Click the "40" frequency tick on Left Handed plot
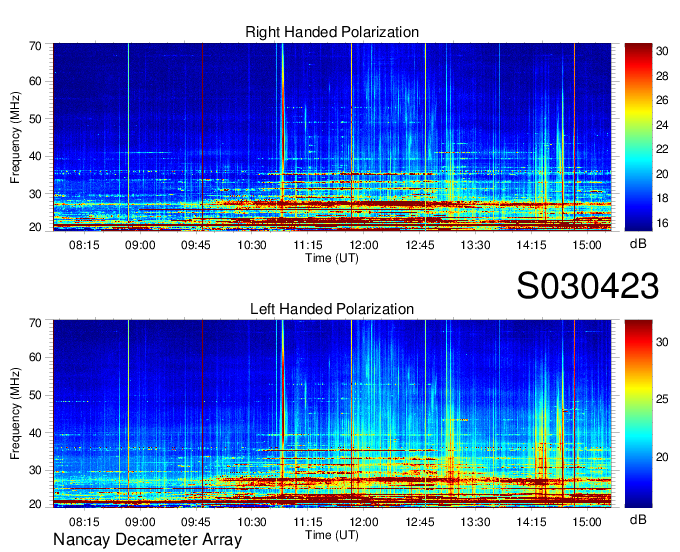This screenshot has width=680, height=552. (35, 433)
